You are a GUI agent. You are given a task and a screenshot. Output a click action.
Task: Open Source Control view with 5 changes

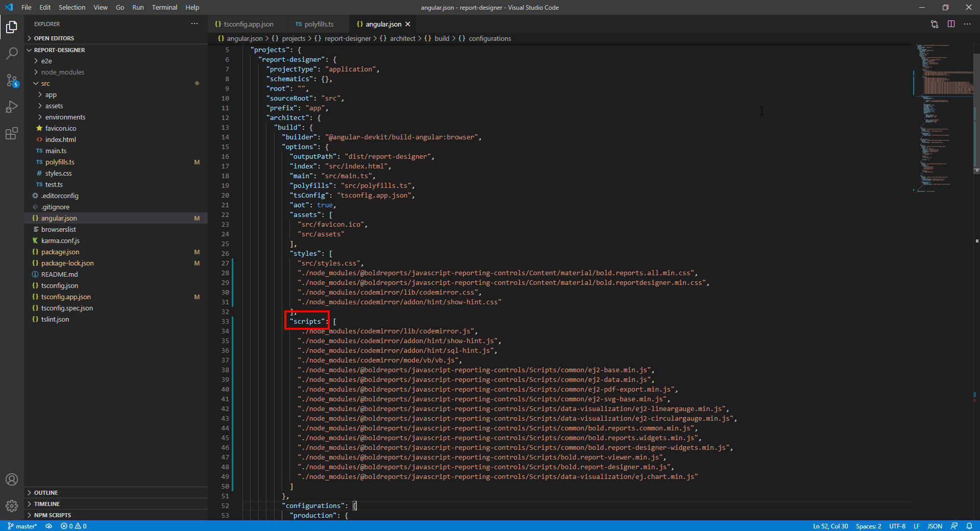click(x=12, y=80)
